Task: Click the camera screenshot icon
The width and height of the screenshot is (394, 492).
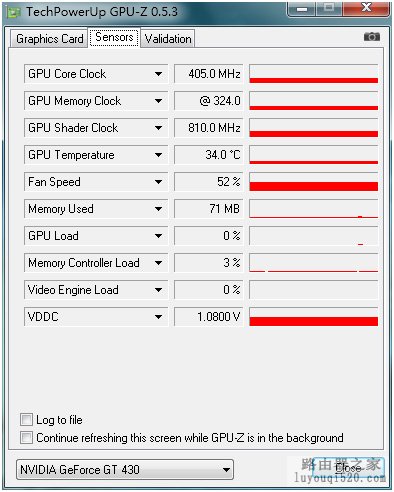Action: tap(372, 36)
